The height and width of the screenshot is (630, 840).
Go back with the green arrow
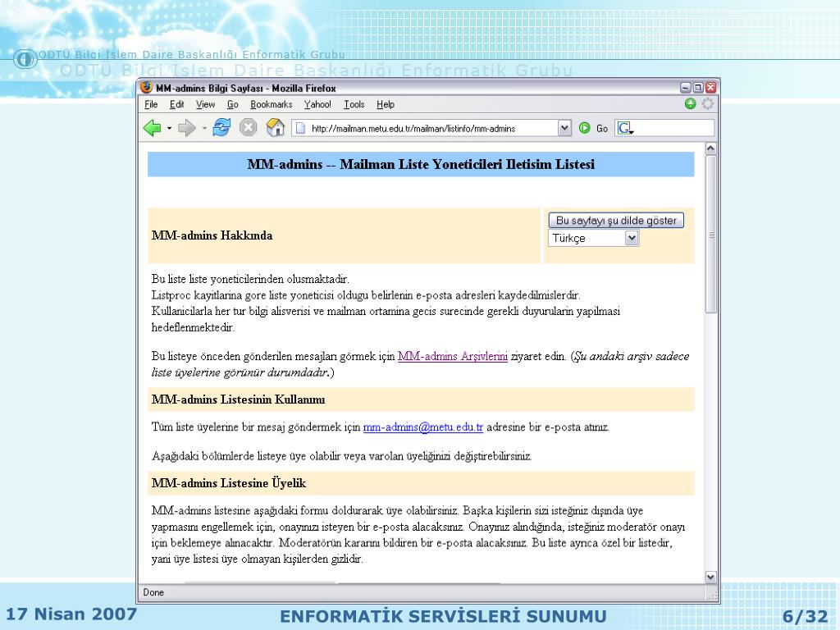pyautogui.click(x=152, y=128)
